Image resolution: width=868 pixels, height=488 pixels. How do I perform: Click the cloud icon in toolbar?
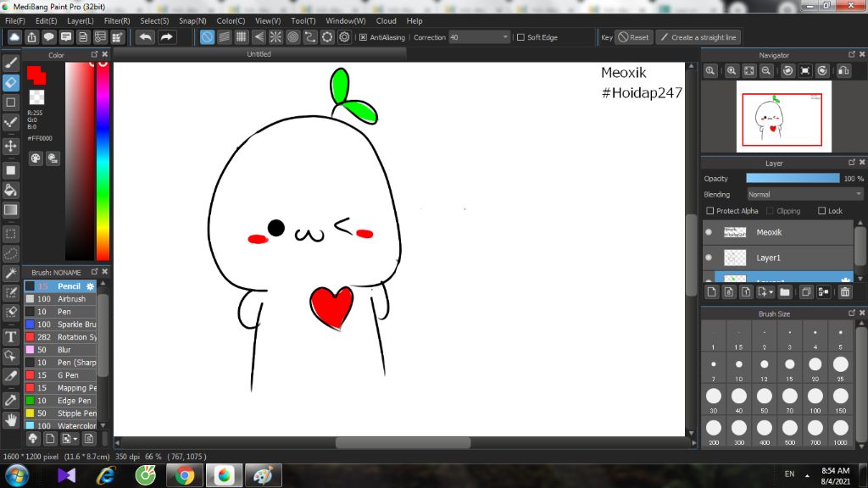tap(14, 37)
